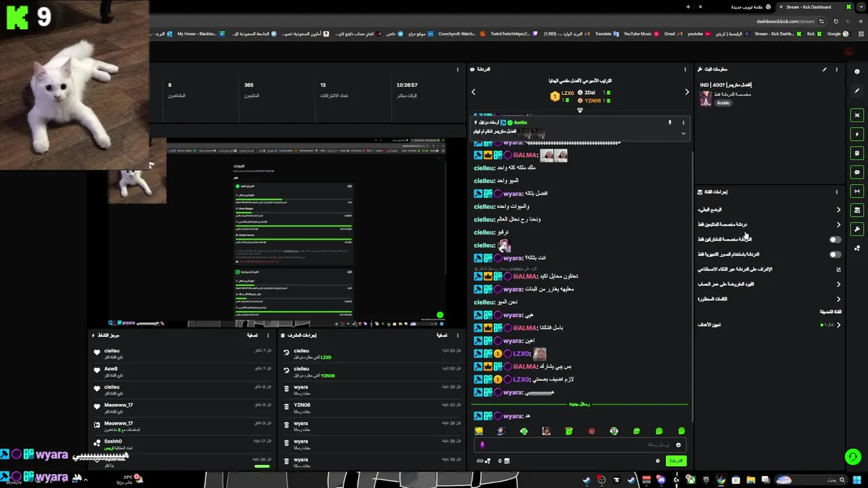Toggle the lightning activity feed sidebar icon
The width and height of the screenshot is (868, 488).
click(x=857, y=134)
